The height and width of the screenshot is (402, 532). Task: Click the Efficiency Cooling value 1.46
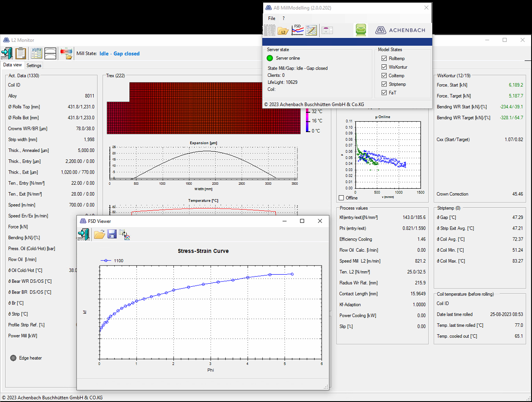(421, 239)
